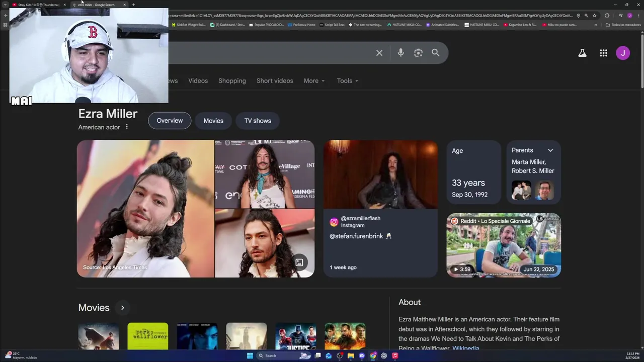
Task: Switch to the Videos results tab
Action: pos(198,81)
